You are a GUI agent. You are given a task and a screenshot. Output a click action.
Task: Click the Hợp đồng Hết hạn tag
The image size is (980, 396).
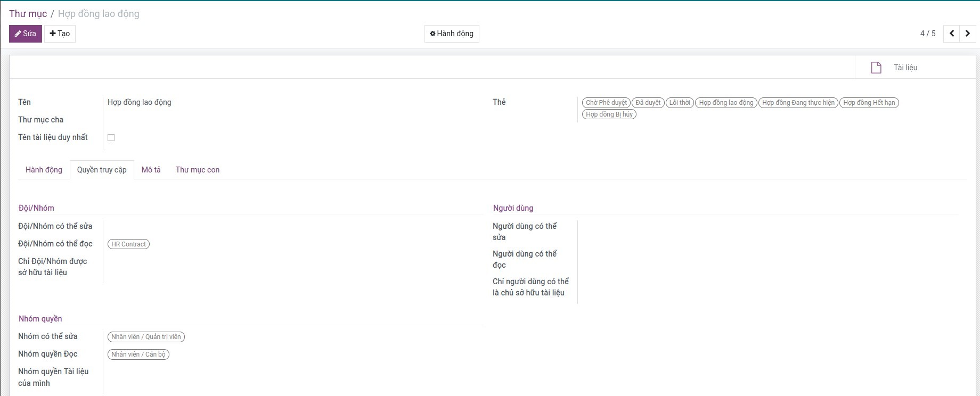869,103
